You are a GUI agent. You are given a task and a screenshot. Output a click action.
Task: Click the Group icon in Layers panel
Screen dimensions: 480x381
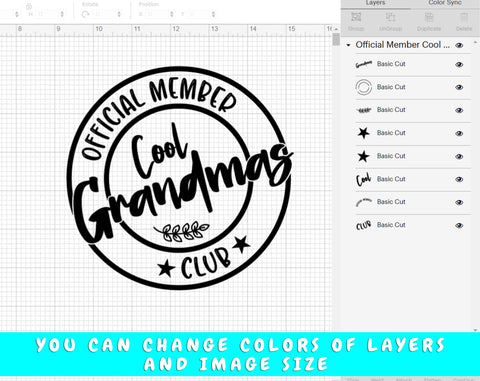[356, 17]
